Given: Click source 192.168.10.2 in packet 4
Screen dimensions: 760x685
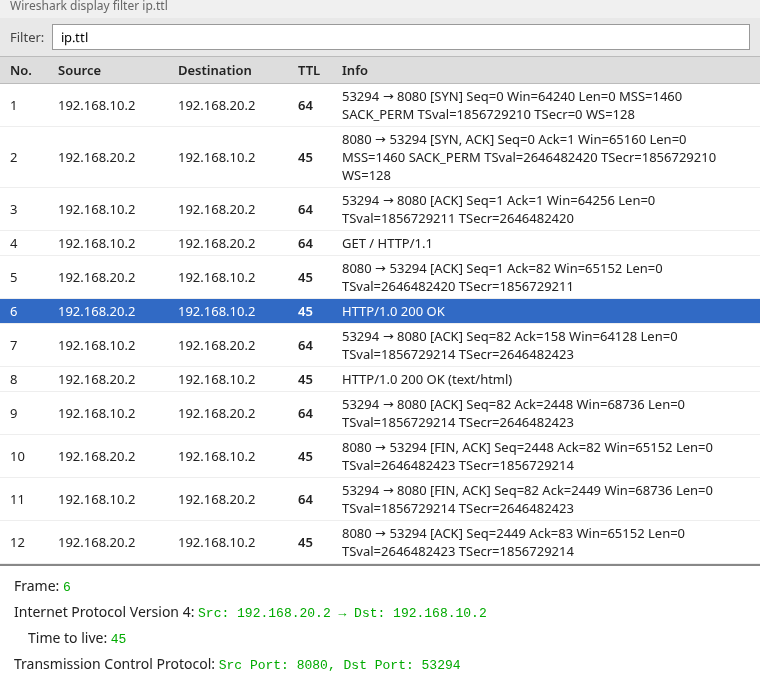Looking at the screenshot, I should click(96, 243).
